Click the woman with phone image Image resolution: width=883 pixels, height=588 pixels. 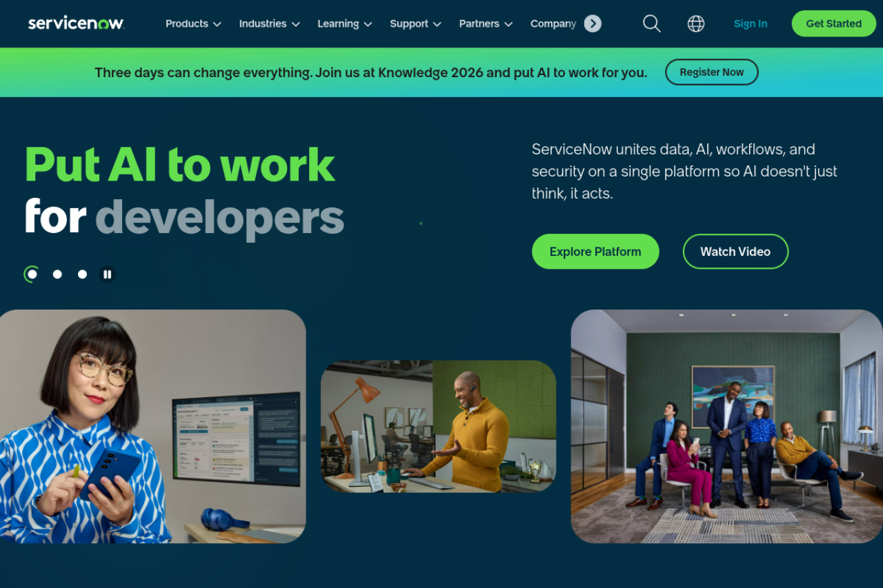tap(152, 426)
